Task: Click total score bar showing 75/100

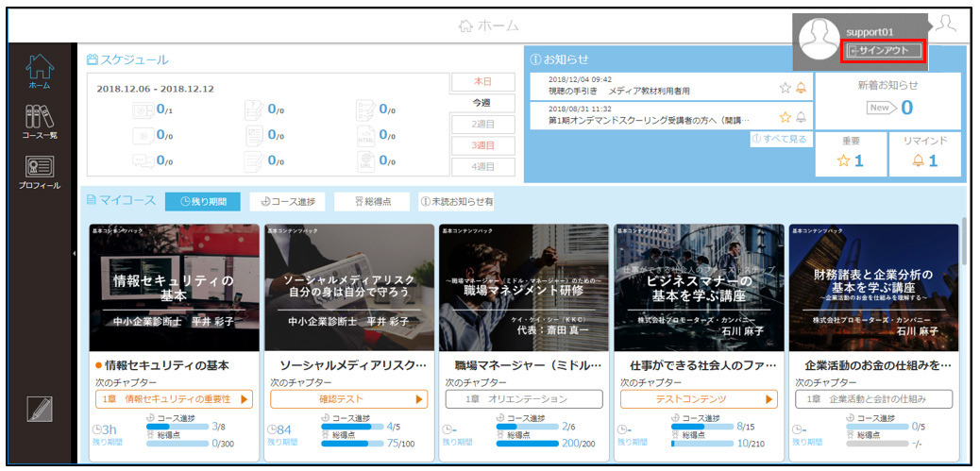Action: point(352,444)
